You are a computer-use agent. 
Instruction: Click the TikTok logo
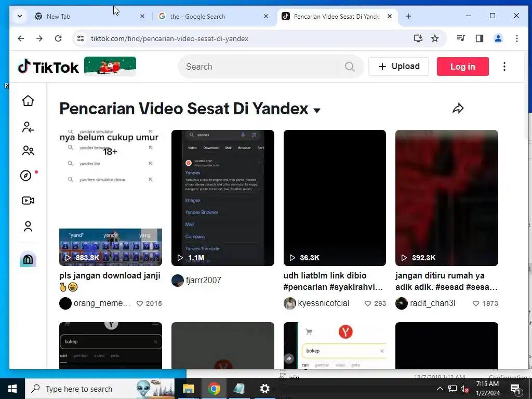coord(48,67)
